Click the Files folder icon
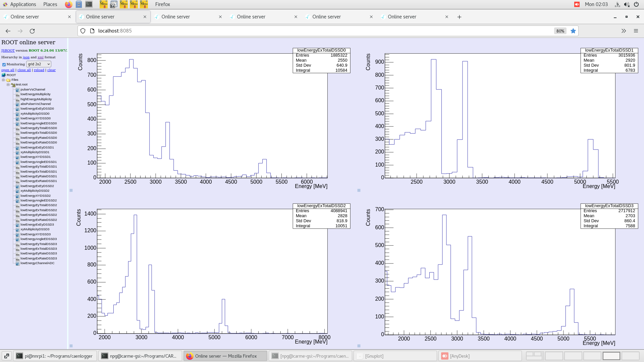The image size is (644, 362). click(8, 80)
